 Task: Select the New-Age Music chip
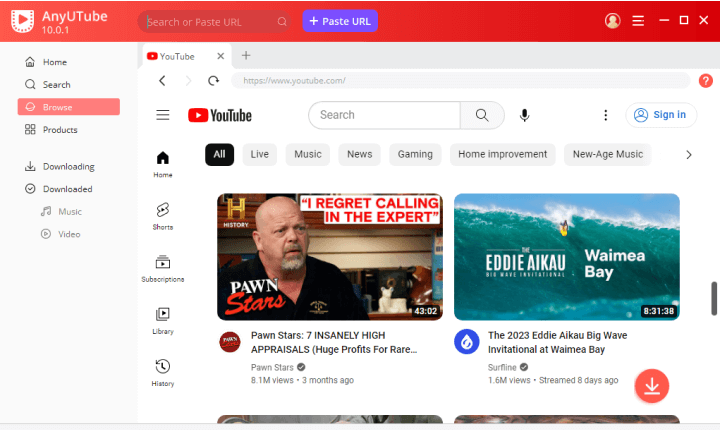coord(608,154)
